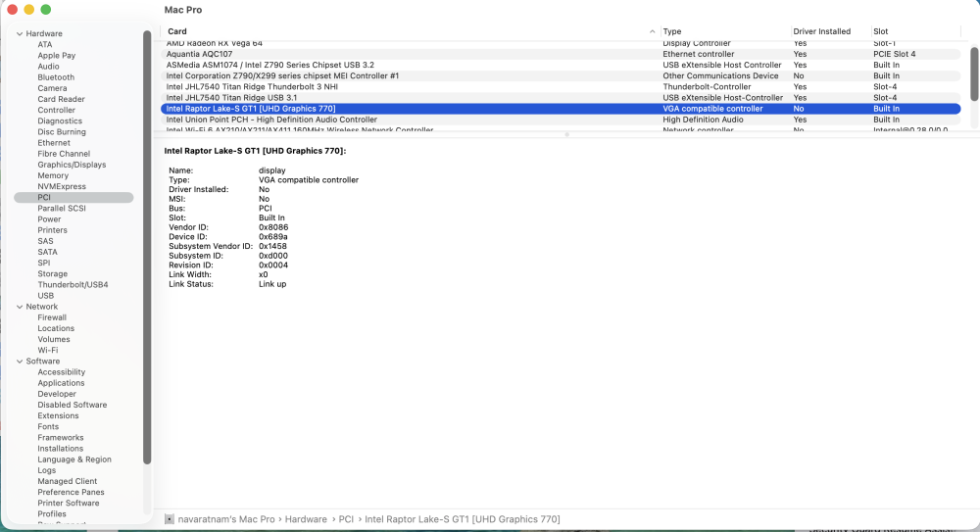Open Diagnostics in the sidebar

[x=60, y=121]
